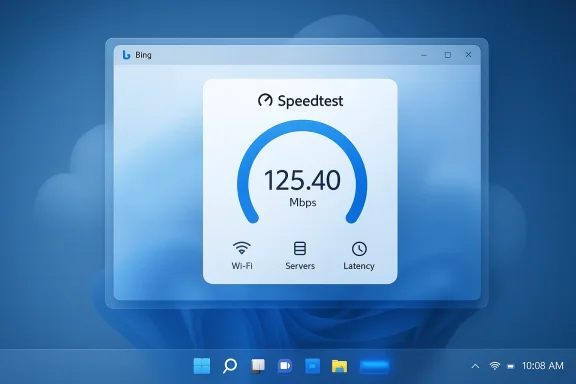The height and width of the screenshot is (384, 576).
Task: Open taskbar Search magnifier
Action: (x=230, y=366)
